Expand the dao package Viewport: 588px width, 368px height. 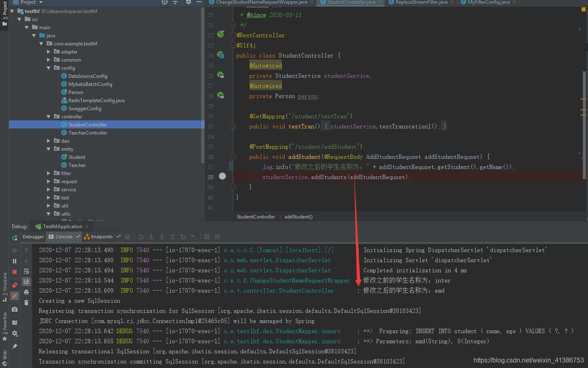click(48, 141)
